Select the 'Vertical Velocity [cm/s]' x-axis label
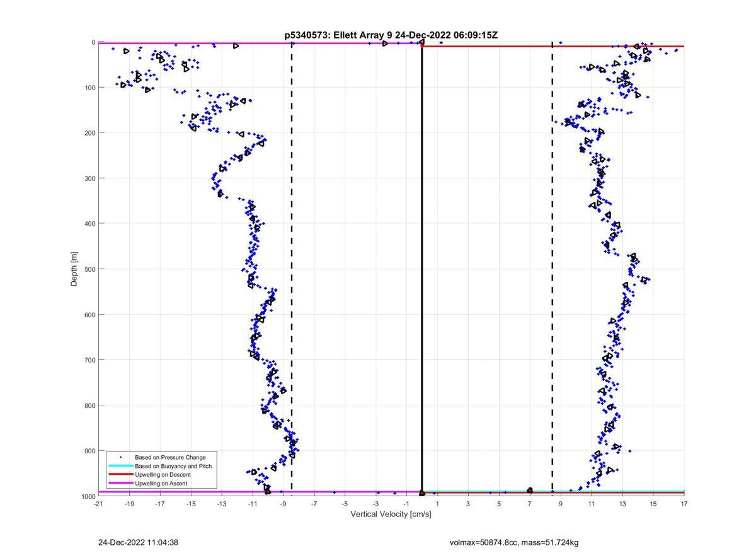756x558 pixels. point(391,514)
